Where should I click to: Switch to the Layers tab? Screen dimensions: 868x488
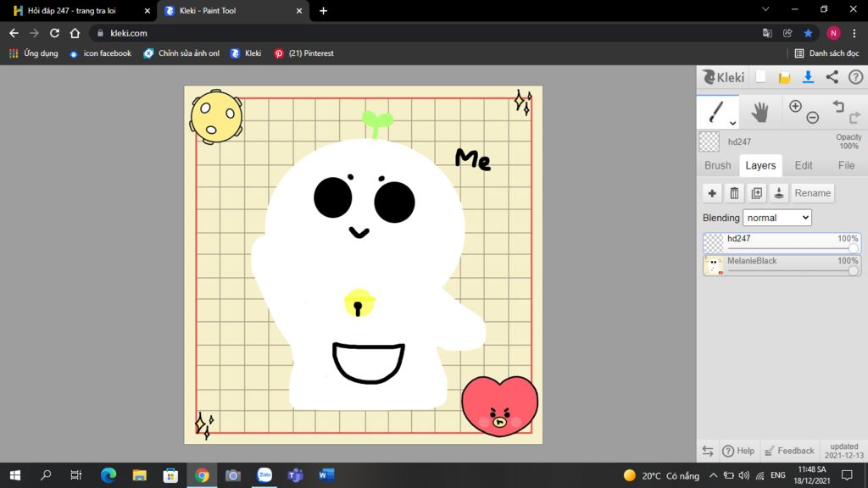pos(760,165)
